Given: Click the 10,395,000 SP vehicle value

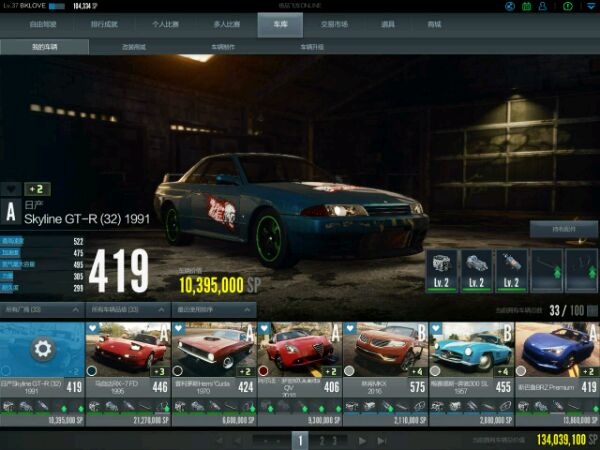Looking at the screenshot, I should coord(220,285).
